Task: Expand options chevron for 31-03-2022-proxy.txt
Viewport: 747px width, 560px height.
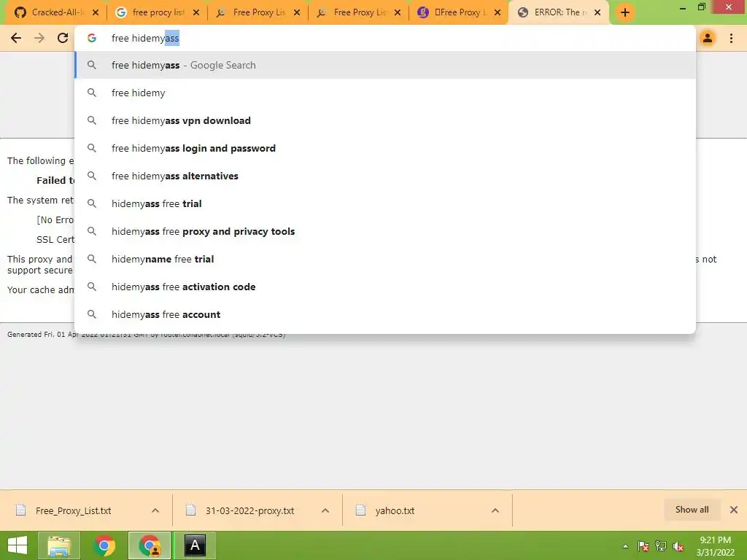Action: click(325, 510)
